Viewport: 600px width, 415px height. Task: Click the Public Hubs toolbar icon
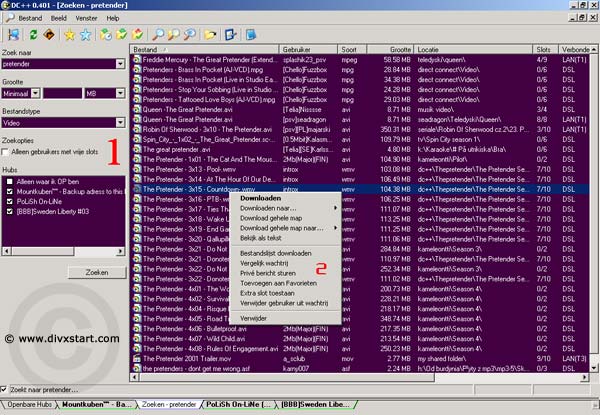click(13, 35)
